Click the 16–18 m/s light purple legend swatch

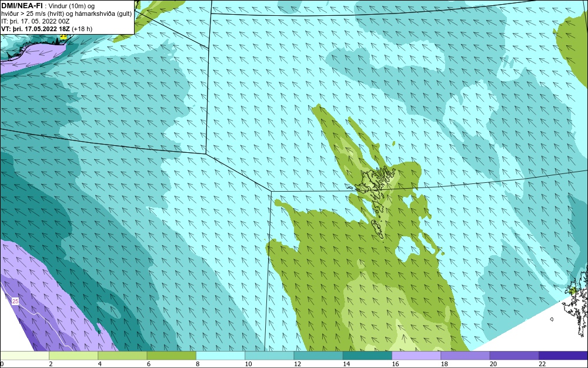coord(416,356)
